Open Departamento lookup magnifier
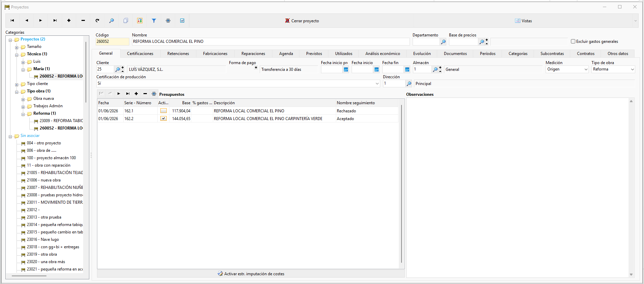The image size is (644, 284). [443, 42]
